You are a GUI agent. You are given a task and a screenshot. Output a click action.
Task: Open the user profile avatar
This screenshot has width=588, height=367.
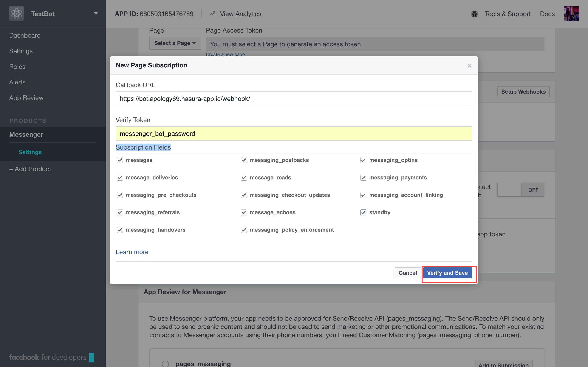pos(571,14)
